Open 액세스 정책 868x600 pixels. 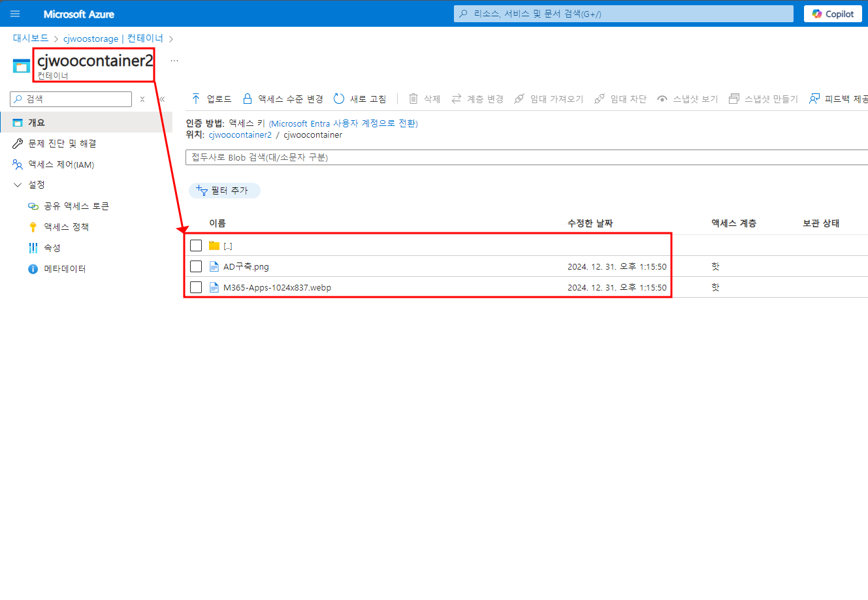66,227
